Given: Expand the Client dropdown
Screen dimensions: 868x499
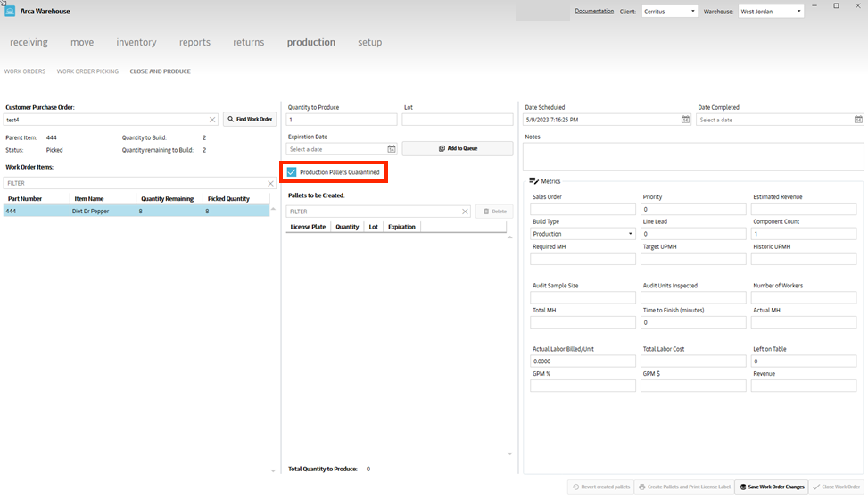Looking at the screenshot, I should [x=692, y=12].
